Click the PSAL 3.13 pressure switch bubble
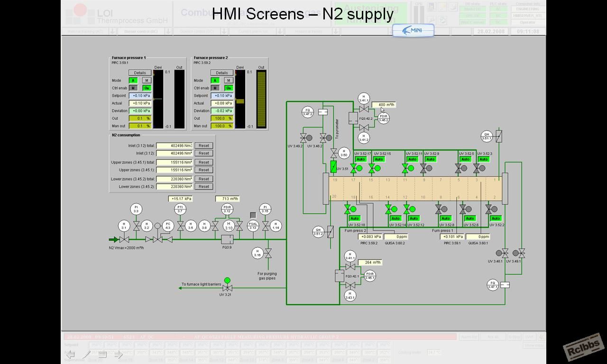 [253, 226]
